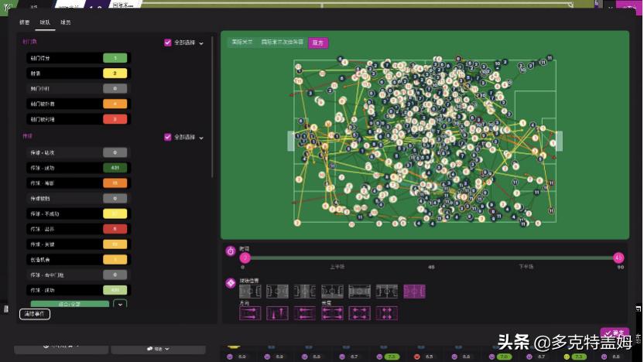Expand the 全部选择 chevron in the 传球 section

(201, 138)
